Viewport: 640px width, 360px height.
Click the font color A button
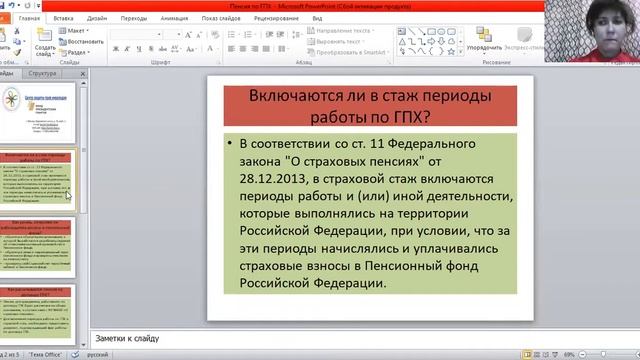pos(210,49)
